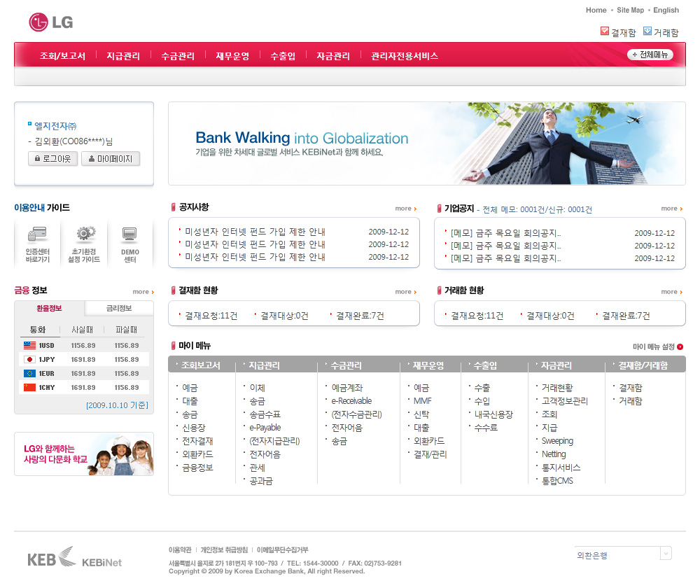Open 거래함 under 결재함/거래함 column
700x588 pixels.
(631, 401)
